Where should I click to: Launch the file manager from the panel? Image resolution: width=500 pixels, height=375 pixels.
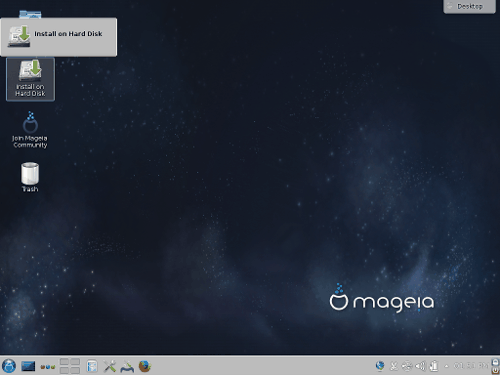(92, 366)
